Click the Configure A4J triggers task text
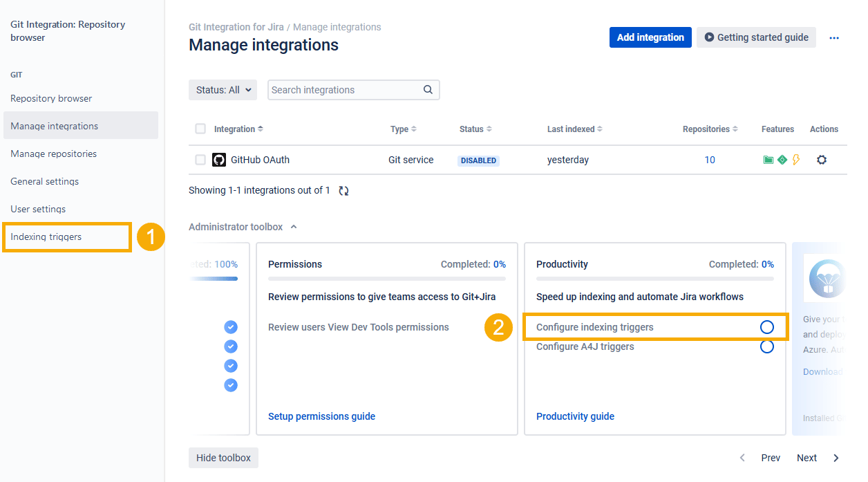 point(585,346)
